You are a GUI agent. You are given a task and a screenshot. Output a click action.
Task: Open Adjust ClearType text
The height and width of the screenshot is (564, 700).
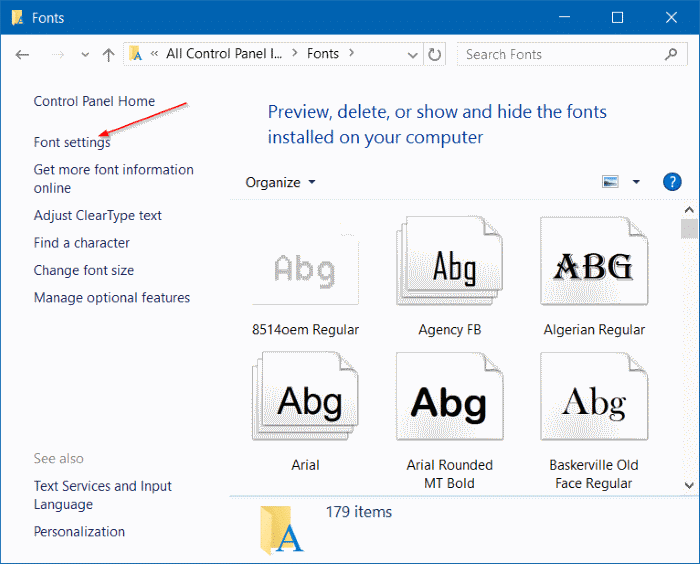tap(97, 216)
